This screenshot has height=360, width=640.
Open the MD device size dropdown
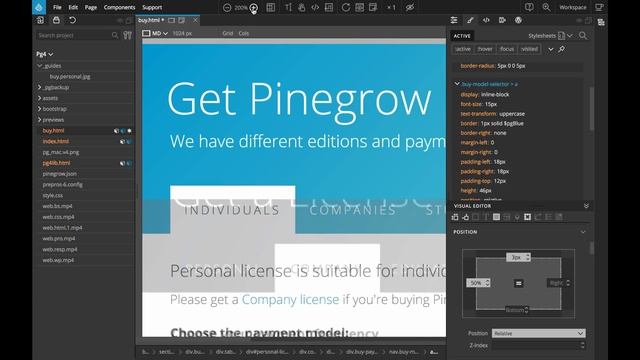coord(155,33)
